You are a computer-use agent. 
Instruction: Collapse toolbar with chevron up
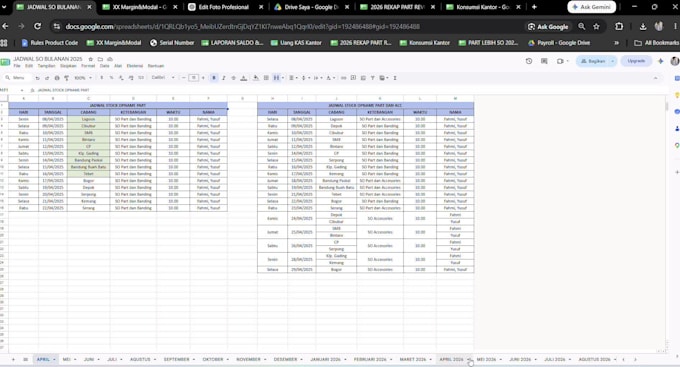[x=655, y=78]
